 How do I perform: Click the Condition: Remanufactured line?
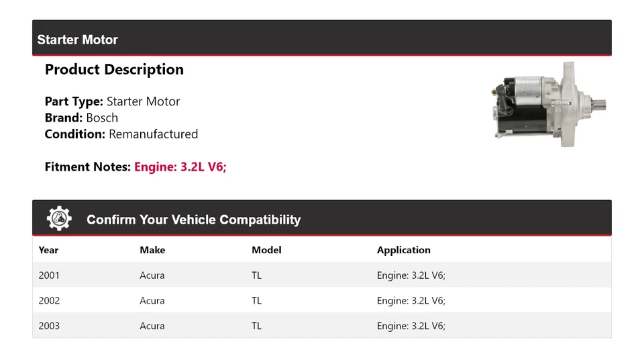[x=121, y=134]
